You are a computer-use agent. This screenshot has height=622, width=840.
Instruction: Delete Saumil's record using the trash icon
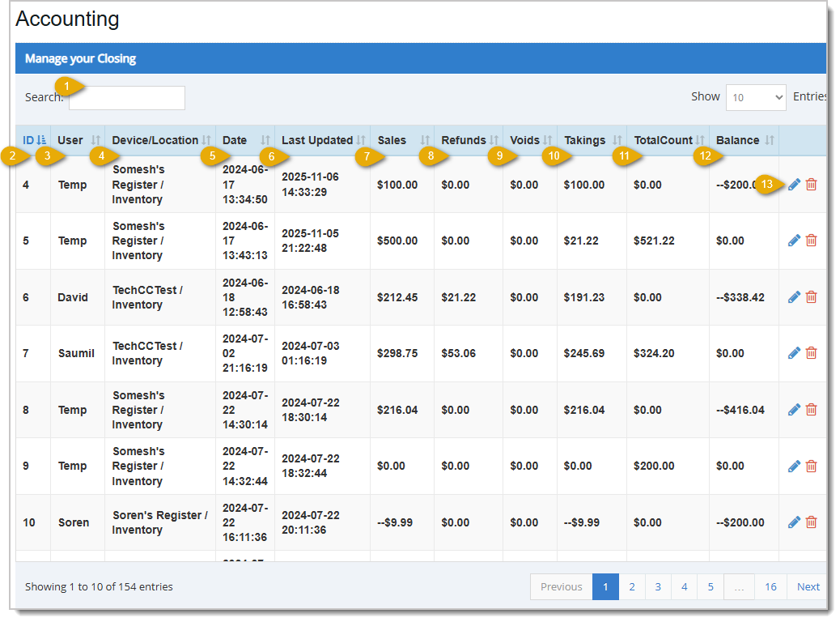coord(811,352)
